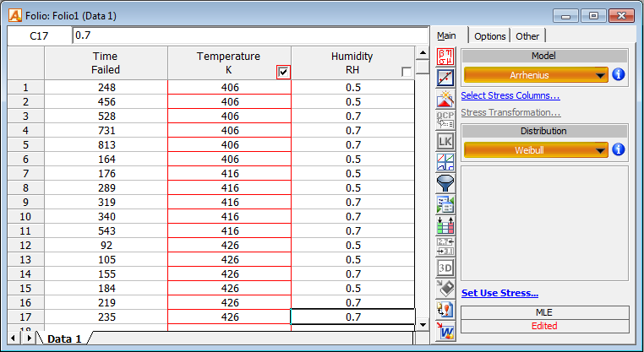This screenshot has width=644, height=352.
Task: Click the blue info icon beside Arrhenius
Action: point(619,75)
